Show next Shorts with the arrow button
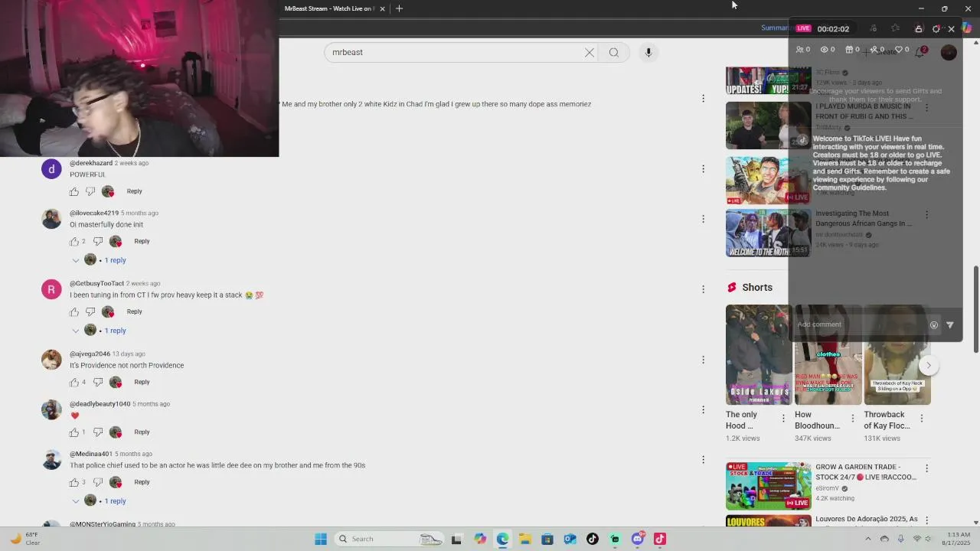 coord(928,365)
